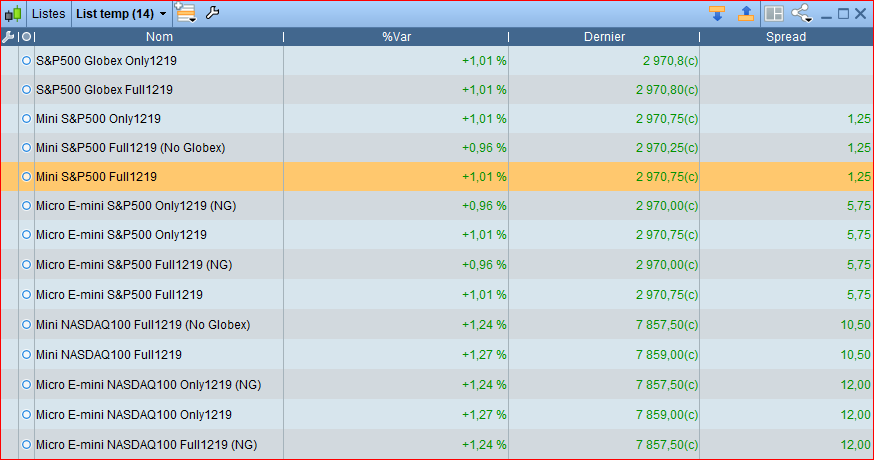Click circle marker of Mini S&P500 Only1219
Viewport: 874px width, 460px height.
26,119
